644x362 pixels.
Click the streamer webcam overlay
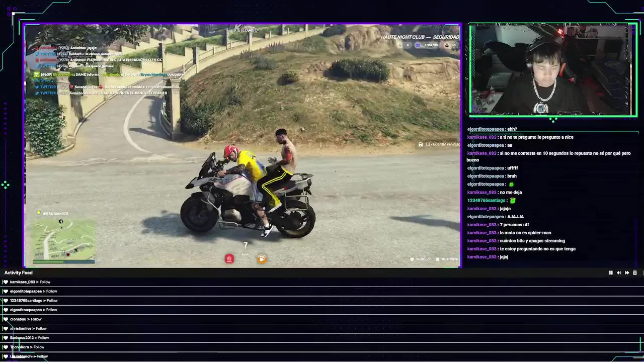pyautogui.click(x=553, y=70)
